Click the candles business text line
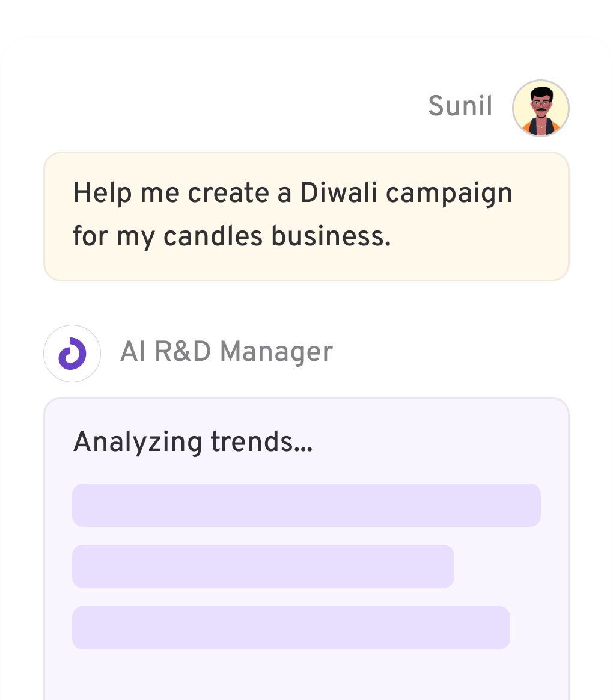613x700 pixels. click(231, 237)
